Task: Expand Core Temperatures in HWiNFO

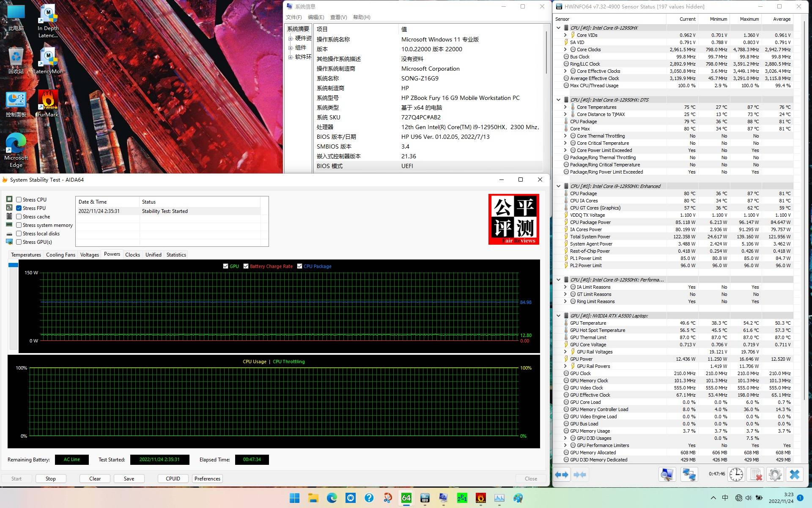Action: tap(565, 107)
